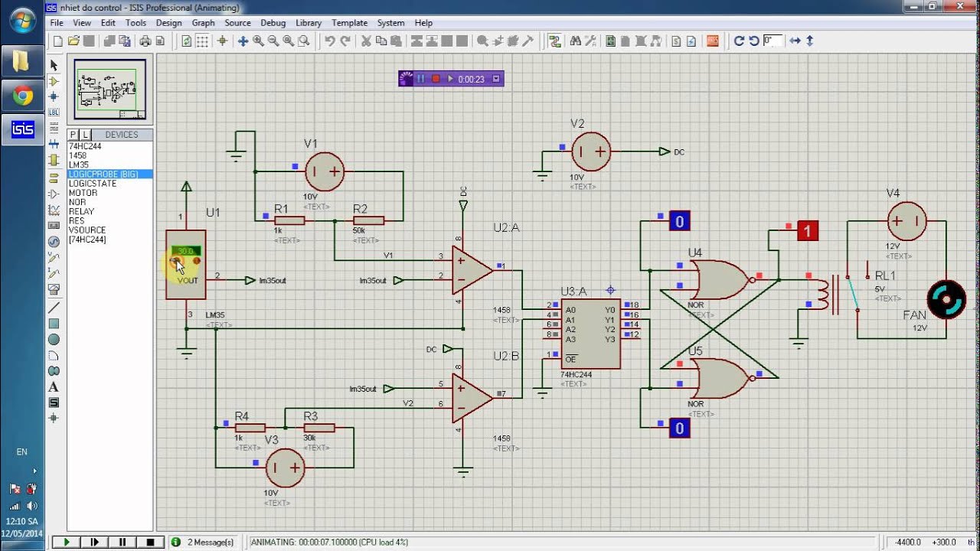
Task: Select the 2D Graphics Line tool
Action: point(54,308)
